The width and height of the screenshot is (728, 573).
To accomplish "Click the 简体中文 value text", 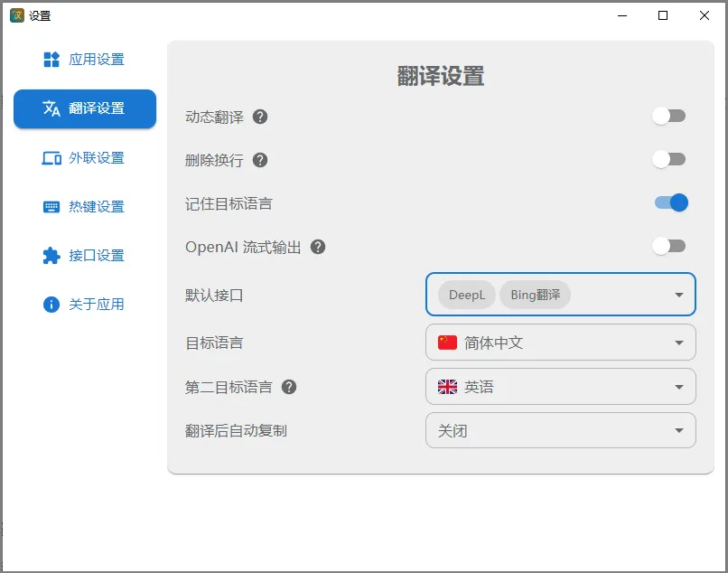I will click(x=493, y=343).
